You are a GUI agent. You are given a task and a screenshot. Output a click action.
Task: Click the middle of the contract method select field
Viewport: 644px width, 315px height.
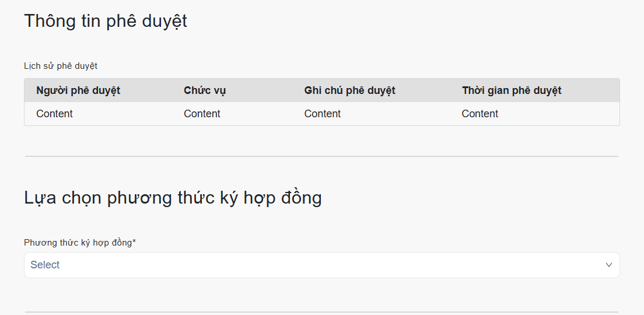click(x=321, y=265)
